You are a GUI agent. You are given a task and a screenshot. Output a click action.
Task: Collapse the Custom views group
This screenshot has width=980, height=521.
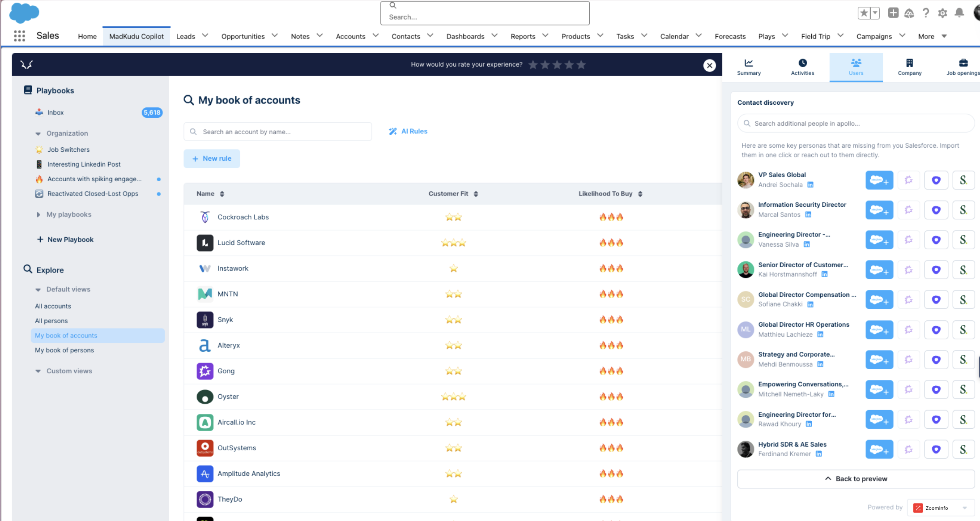pyautogui.click(x=38, y=371)
